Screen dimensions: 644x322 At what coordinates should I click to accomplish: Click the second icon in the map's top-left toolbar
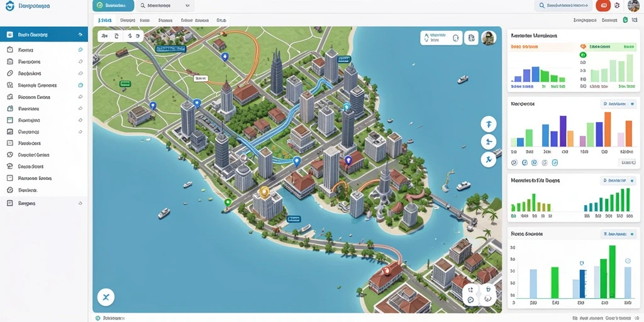pos(116,36)
